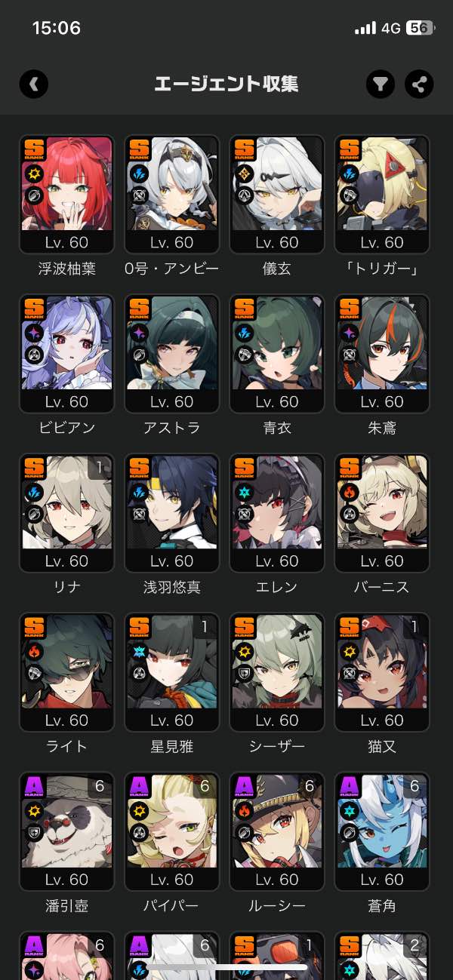This screenshot has width=453, height=980.
Task: Tap the electric attribute icon on リナ
Action: coord(34,493)
